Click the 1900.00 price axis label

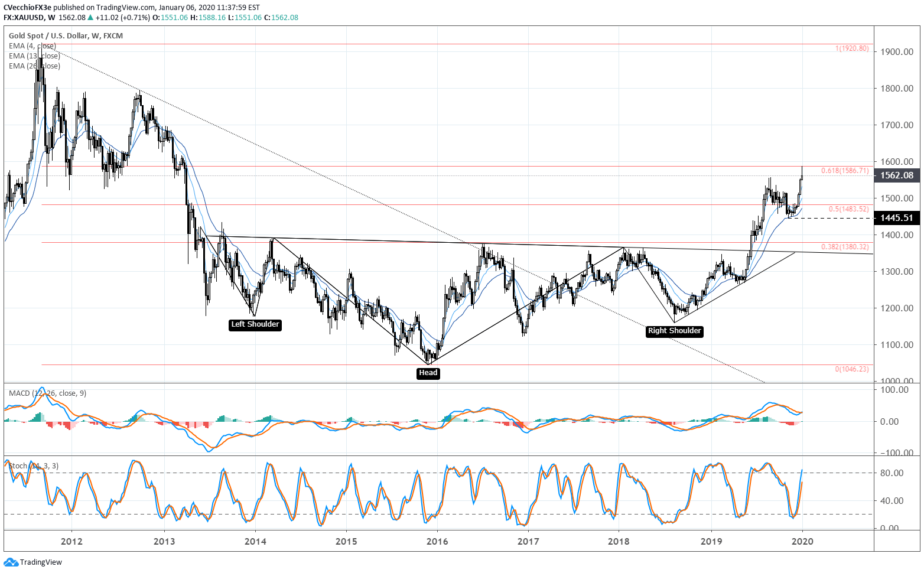click(897, 52)
